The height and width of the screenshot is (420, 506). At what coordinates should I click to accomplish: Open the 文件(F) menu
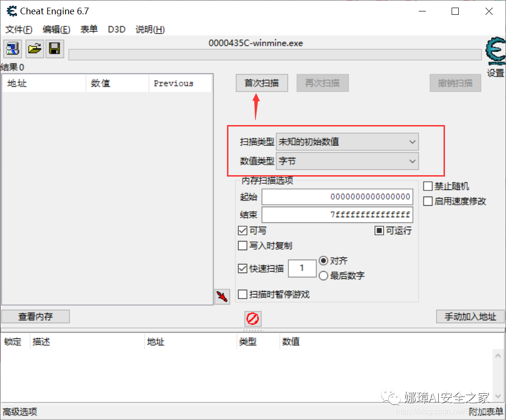click(x=19, y=30)
